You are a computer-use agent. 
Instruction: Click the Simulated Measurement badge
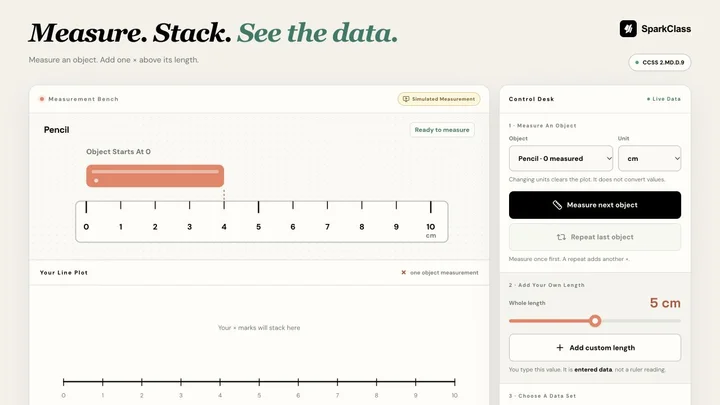click(439, 99)
